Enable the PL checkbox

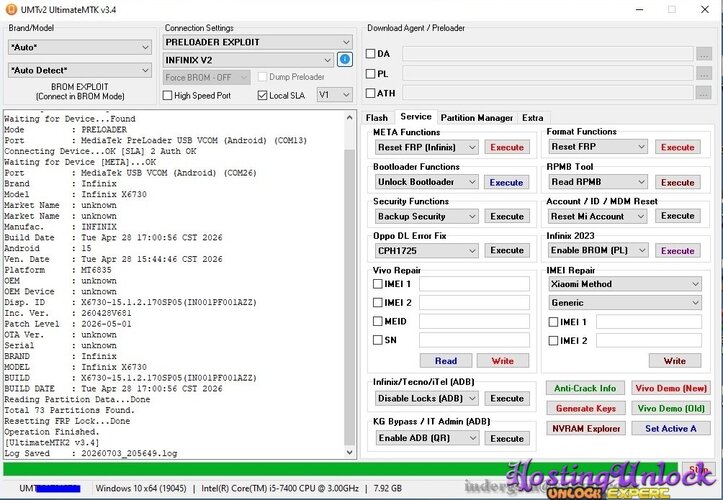click(x=370, y=73)
